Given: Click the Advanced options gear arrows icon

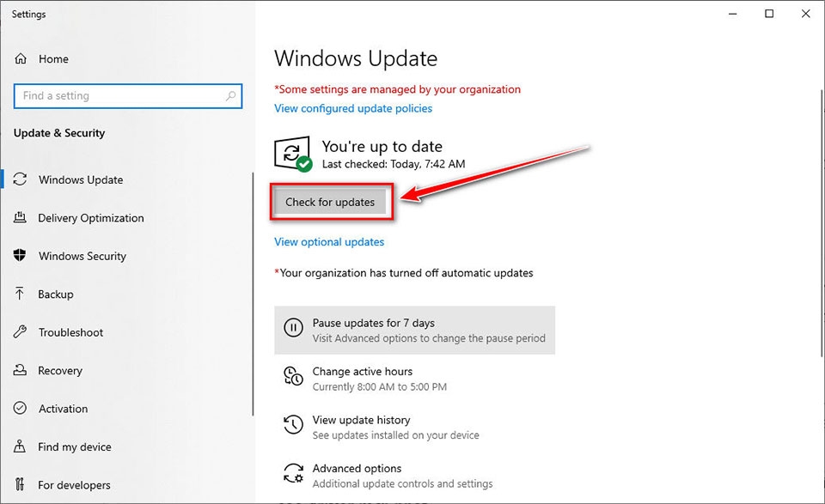Looking at the screenshot, I should [x=293, y=473].
